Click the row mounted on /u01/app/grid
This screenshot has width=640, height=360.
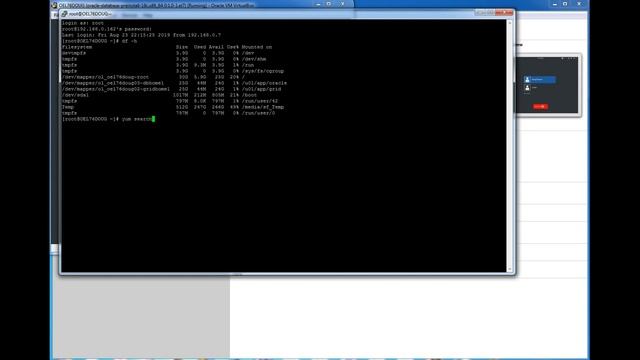click(171, 89)
